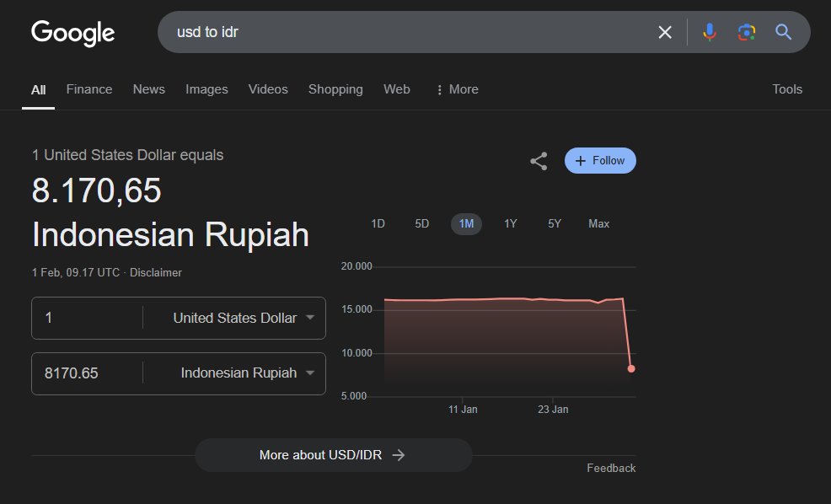Share the currency conversion result

pos(539,161)
